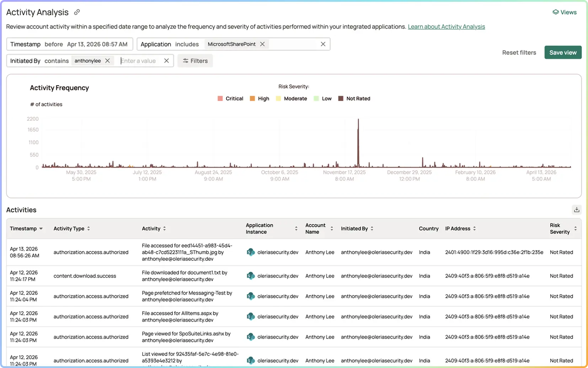Toggle the Not Rated legend item
Viewport: 588px width, 368px height.
354,98
